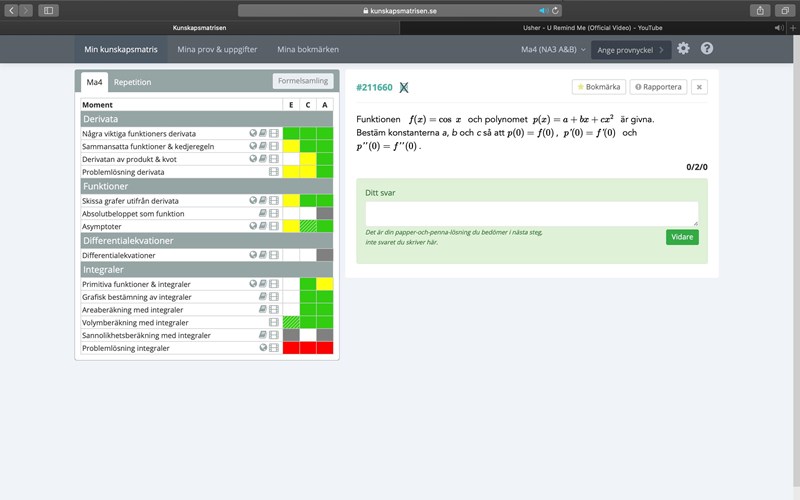Click the globe icon for Några viktiga funktioners derivata
The height and width of the screenshot is (500, 800).
(x=253, y=133)
